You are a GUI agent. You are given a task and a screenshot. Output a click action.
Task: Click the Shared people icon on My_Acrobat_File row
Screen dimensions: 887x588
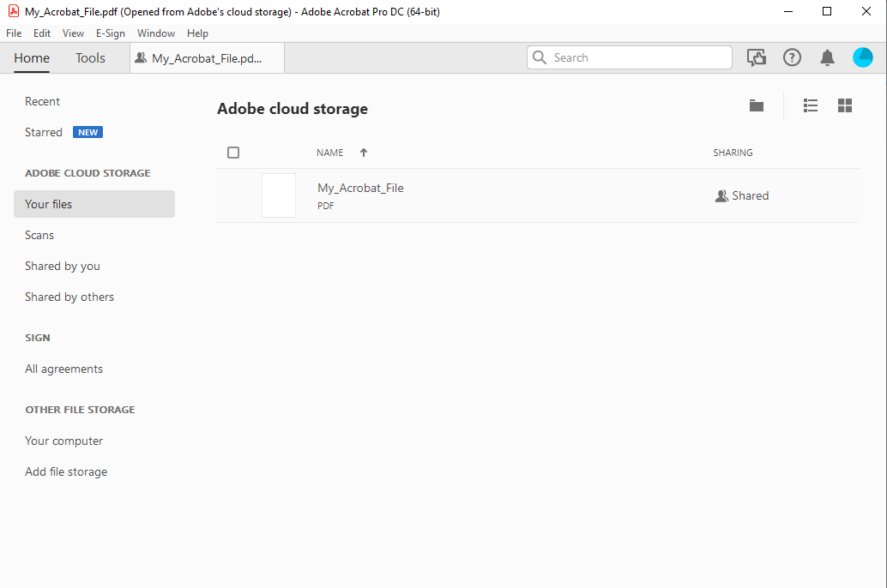point(721,196)
